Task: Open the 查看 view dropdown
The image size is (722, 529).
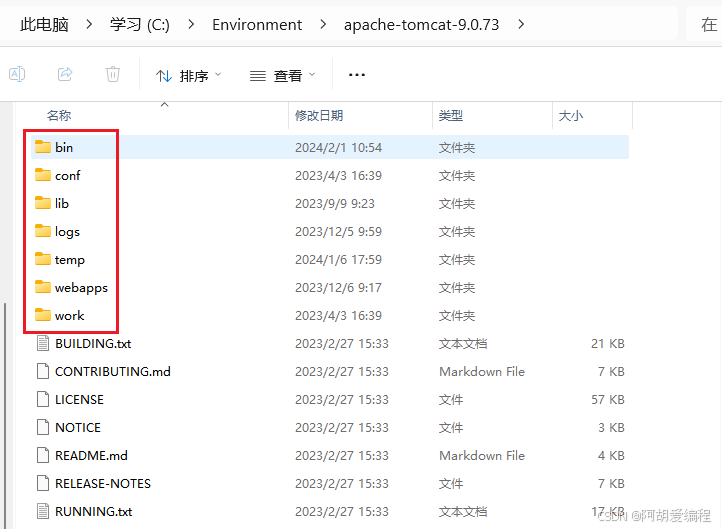Action: point(282,76)
